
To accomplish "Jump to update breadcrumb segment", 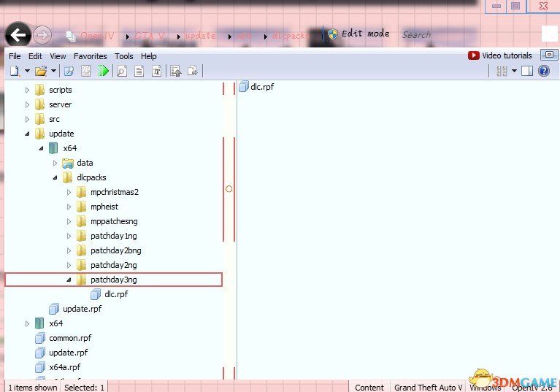I will point(200,36).
